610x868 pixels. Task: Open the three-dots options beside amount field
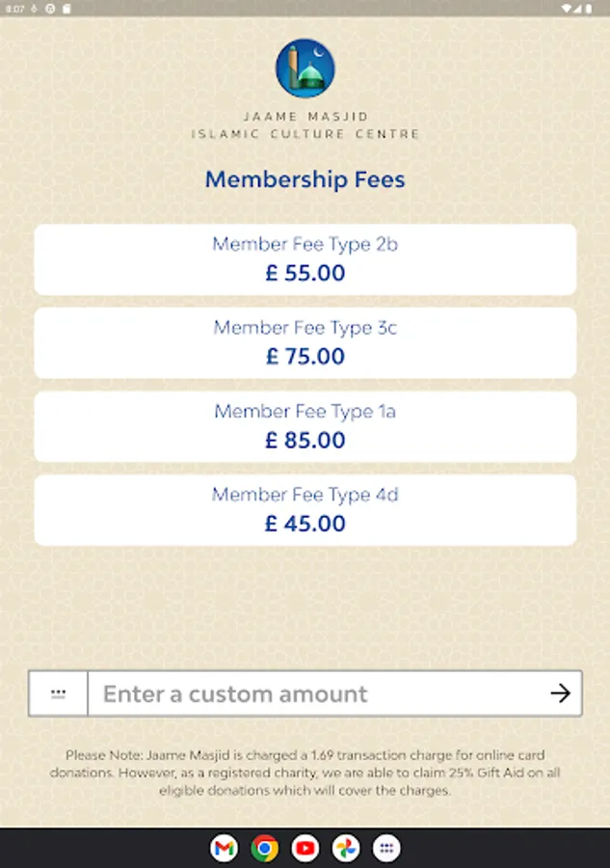(x=59, y=693)
